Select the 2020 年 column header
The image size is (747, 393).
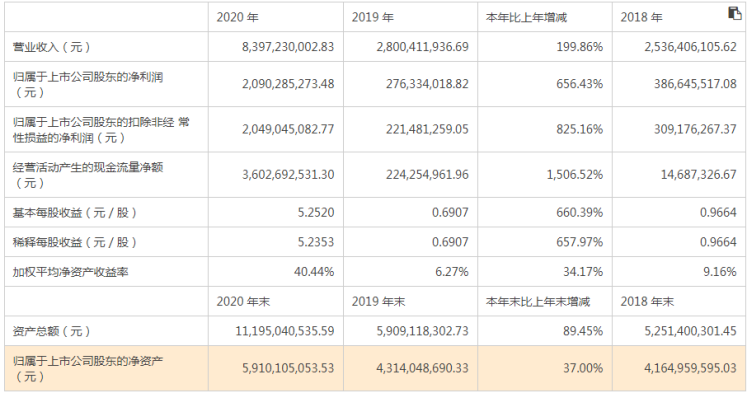pyautogui.click(x=237, y=18)
